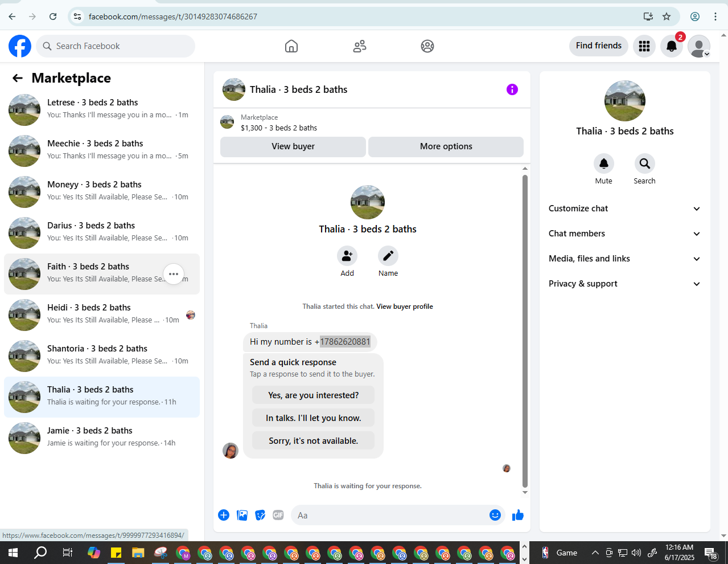Bookmark this page with star icon
728x564 pixels.
(x=667, y=17)
